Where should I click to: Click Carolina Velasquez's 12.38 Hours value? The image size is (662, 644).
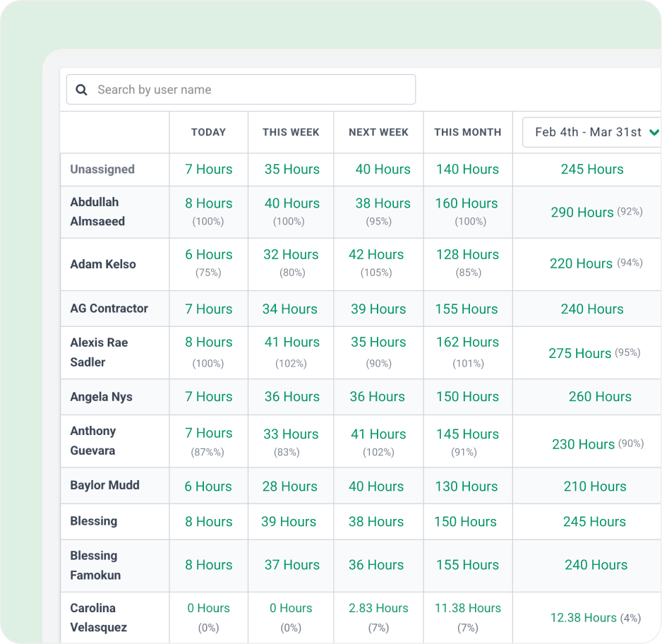584,618
